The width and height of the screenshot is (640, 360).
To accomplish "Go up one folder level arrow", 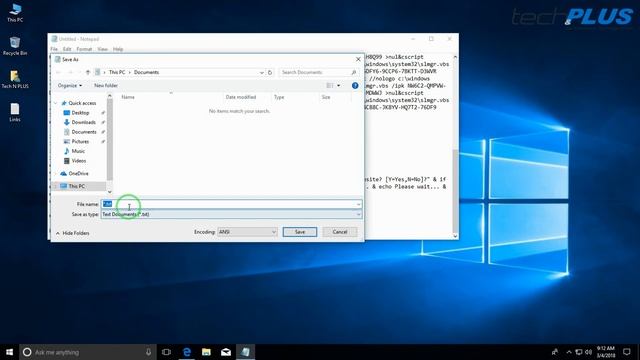I will 88,72.
